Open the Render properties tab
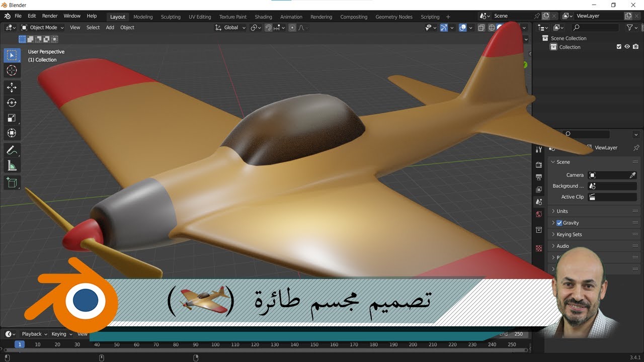The height and width of the screenshot is (362, 644). point(539,165)
